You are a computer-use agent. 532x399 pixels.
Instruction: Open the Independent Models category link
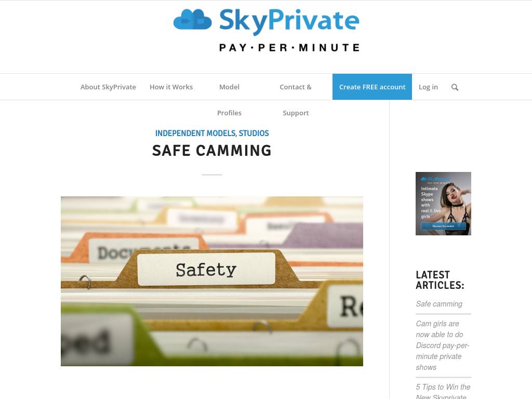195,134
